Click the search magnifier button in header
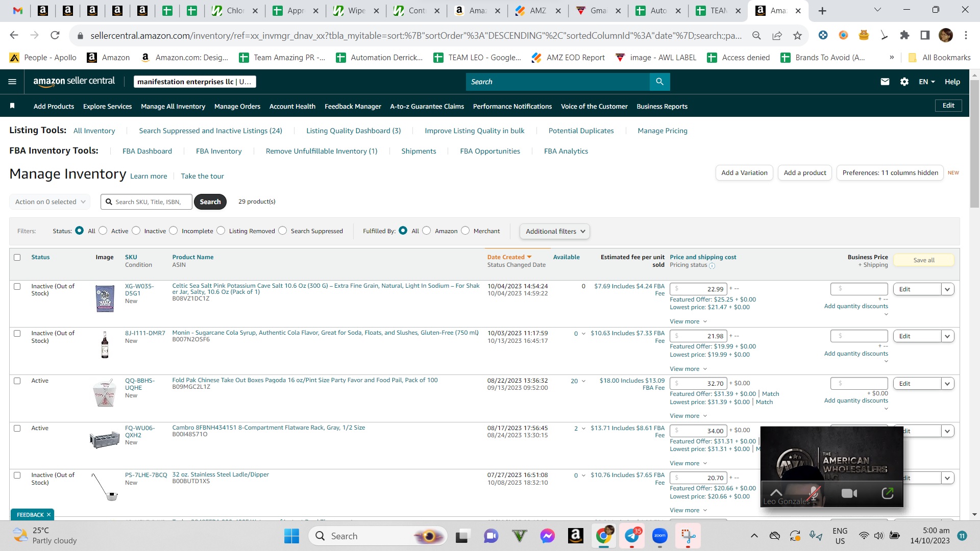This screenshot has width=980, height=551. [x=659, y=82]
